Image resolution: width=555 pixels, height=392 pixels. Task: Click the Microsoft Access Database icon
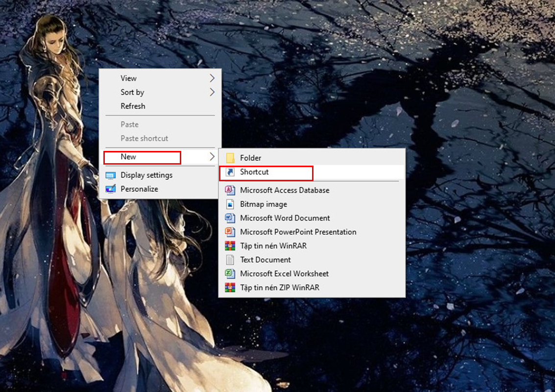click(230, 190)
